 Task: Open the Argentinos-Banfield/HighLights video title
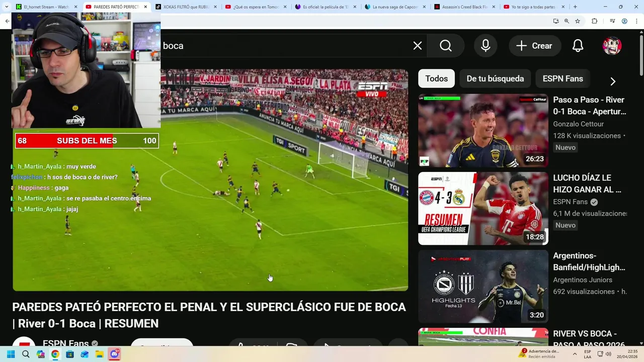pos(589,261)
